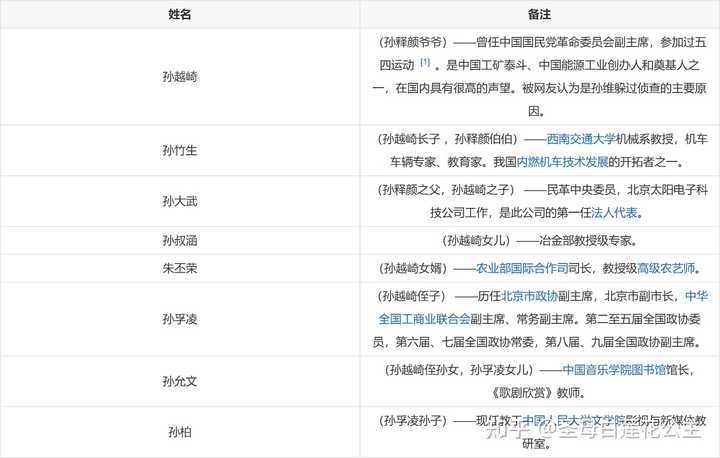Select the name cell 孙孚凌
The height and width of the screenshot is (458, 720).
(x=180, y=319)
